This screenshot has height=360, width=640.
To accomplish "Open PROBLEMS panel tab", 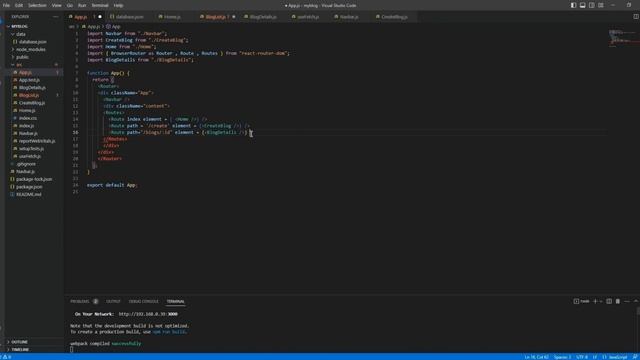I will pyautogui.click(x=80, y=302).
